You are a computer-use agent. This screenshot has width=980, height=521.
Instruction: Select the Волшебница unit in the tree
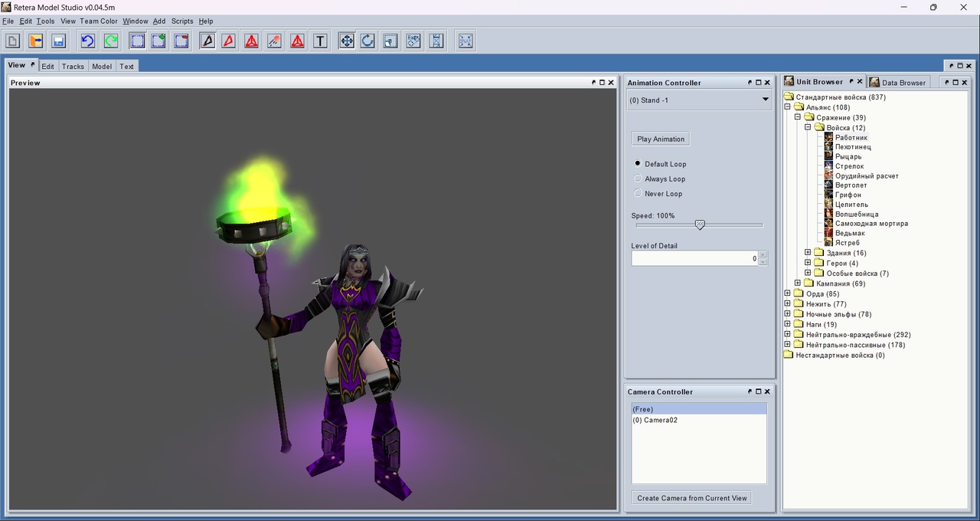[857, 214]
